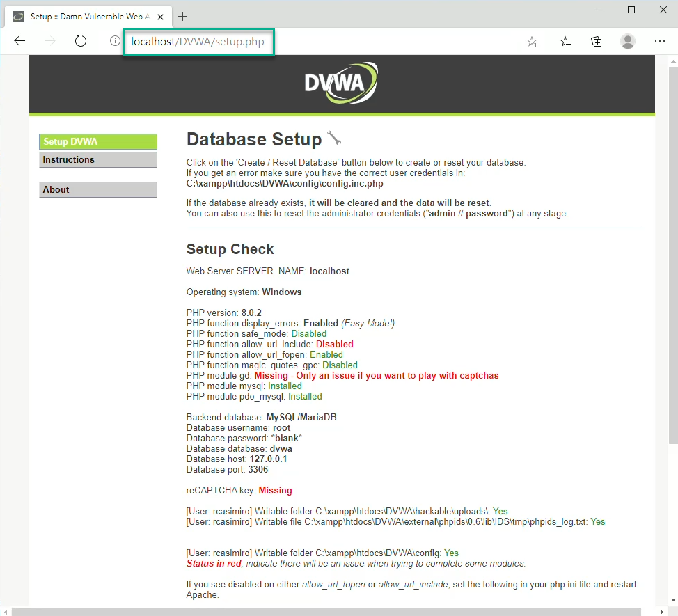Screen dimensions: 678x616
Task: Refresh the page with reload icon
Action: click(x=81, y=41)
